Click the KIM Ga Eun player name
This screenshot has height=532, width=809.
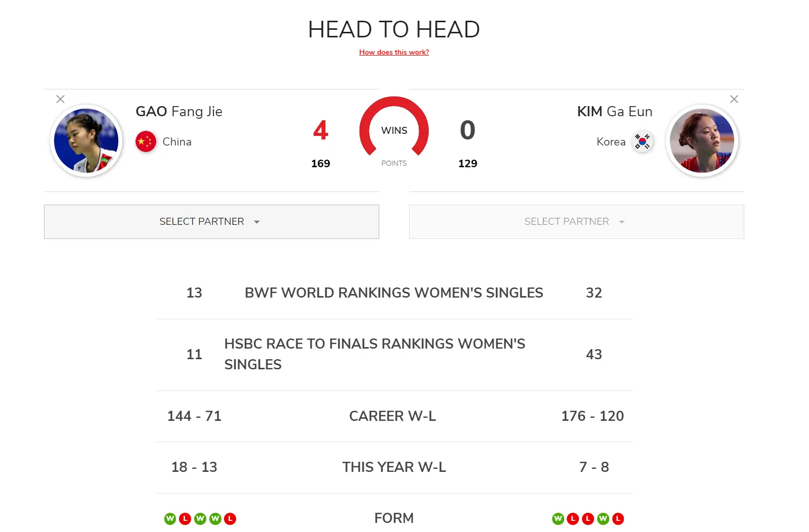614,112
